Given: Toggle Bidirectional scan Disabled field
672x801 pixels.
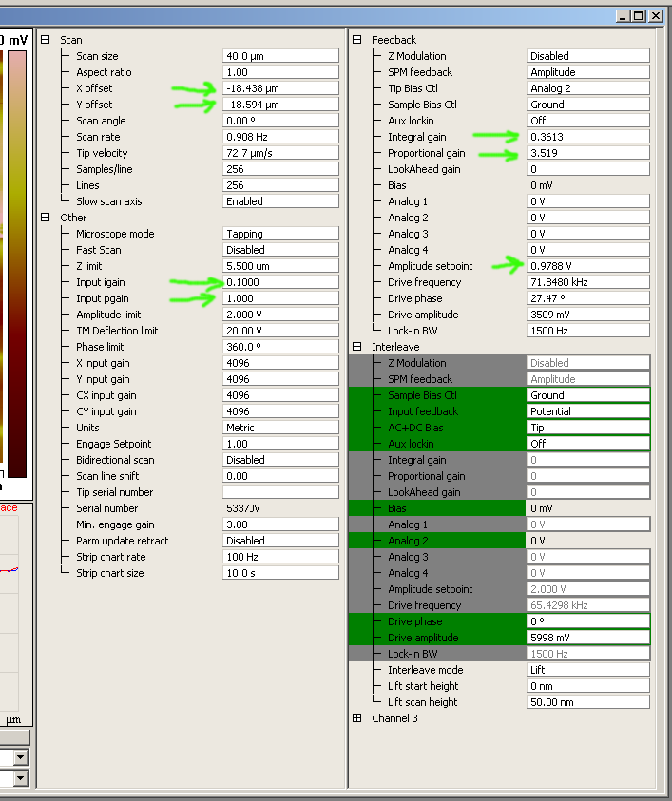Looking at the screenshot, I should (x=280, y=460).
